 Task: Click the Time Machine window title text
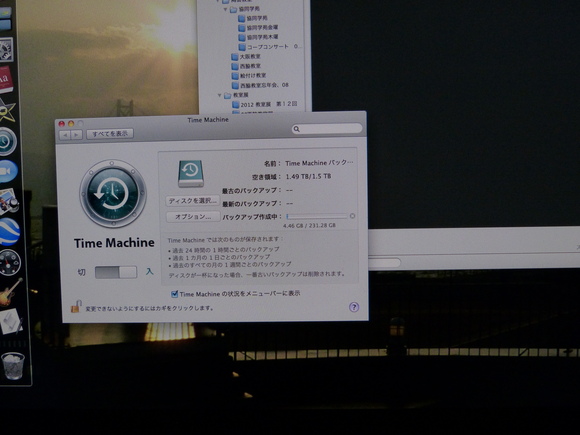click(208, 120)
